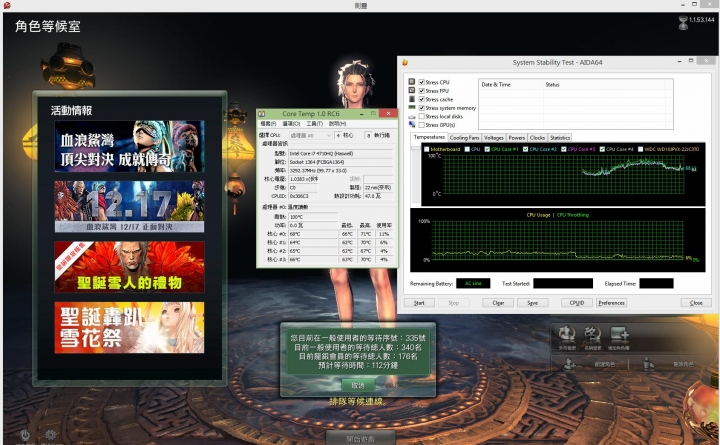Click the Date & Time column header
The image size is (720, 445).
pyautogui.click(x=511, y=84)
